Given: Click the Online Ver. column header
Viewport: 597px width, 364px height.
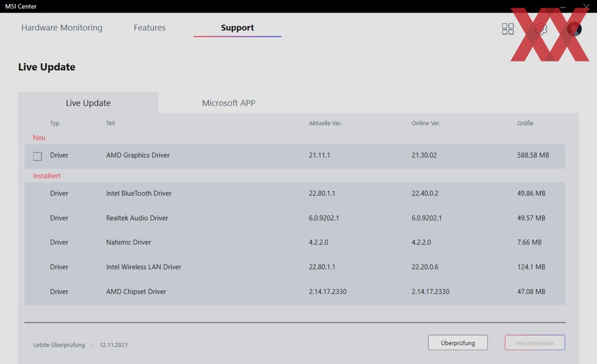Looking at the screenshot, I should click(x=426, y=123).
